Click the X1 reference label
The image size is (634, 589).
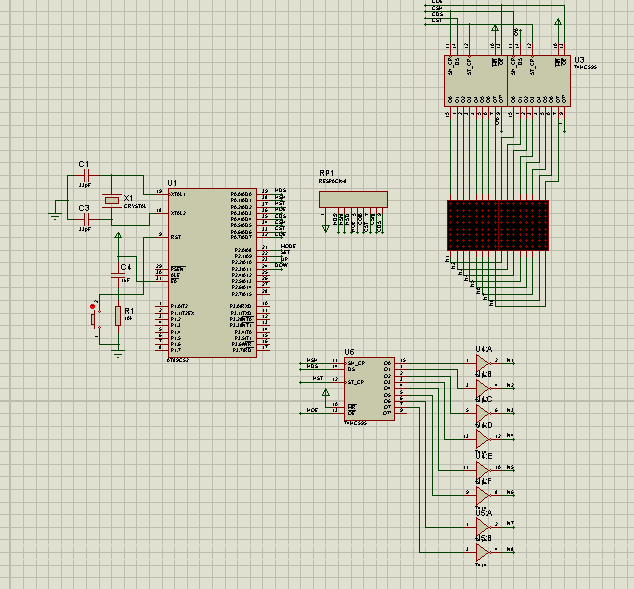tap(128, 198)
